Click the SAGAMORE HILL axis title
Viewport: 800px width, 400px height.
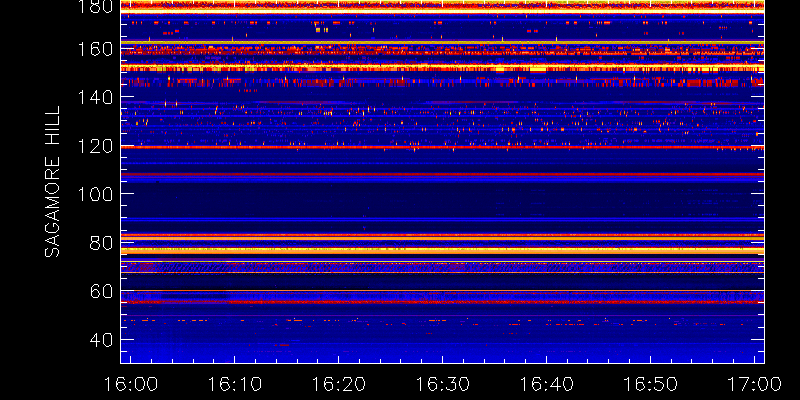(53, 182)
